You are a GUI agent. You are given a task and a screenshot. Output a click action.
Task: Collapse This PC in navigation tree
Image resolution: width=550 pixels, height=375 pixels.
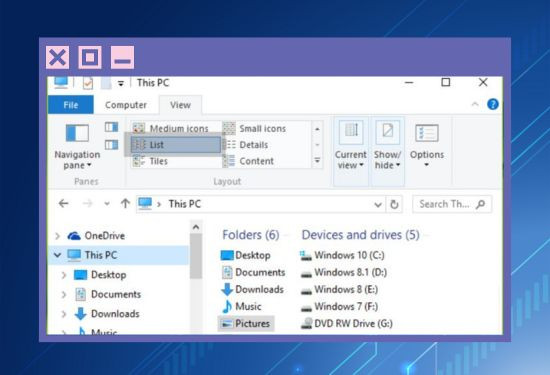coord(57,255)
